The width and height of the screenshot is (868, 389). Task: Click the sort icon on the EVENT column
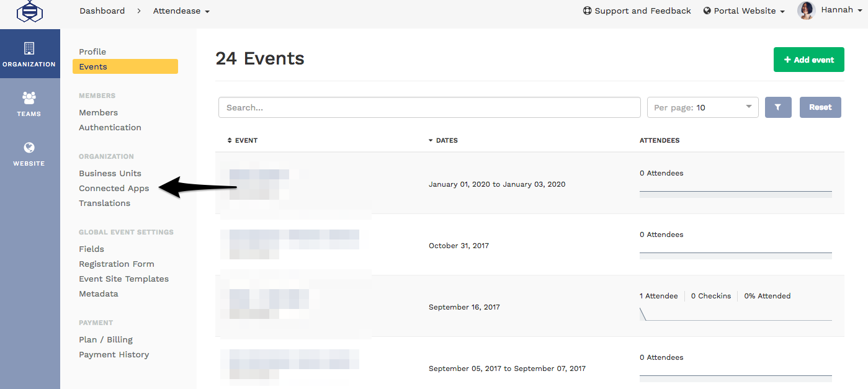click(230, 140)
